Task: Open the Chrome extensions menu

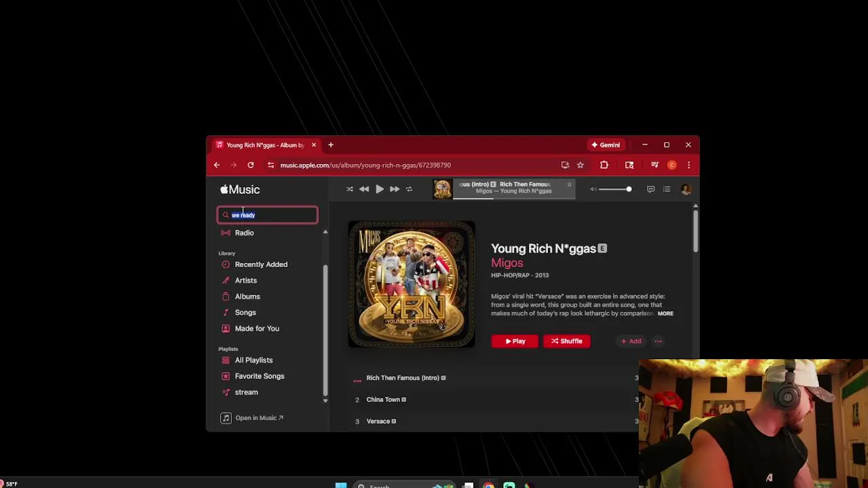Action: (604, 165)
